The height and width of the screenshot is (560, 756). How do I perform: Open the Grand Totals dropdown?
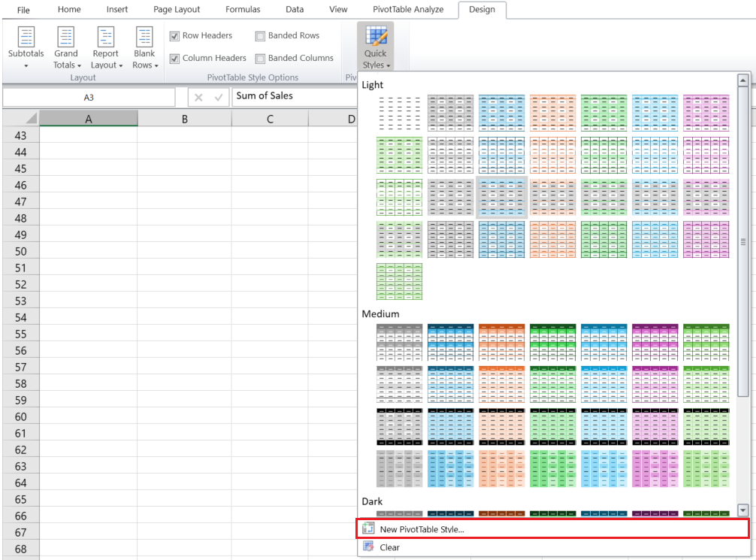pos(66,48)
